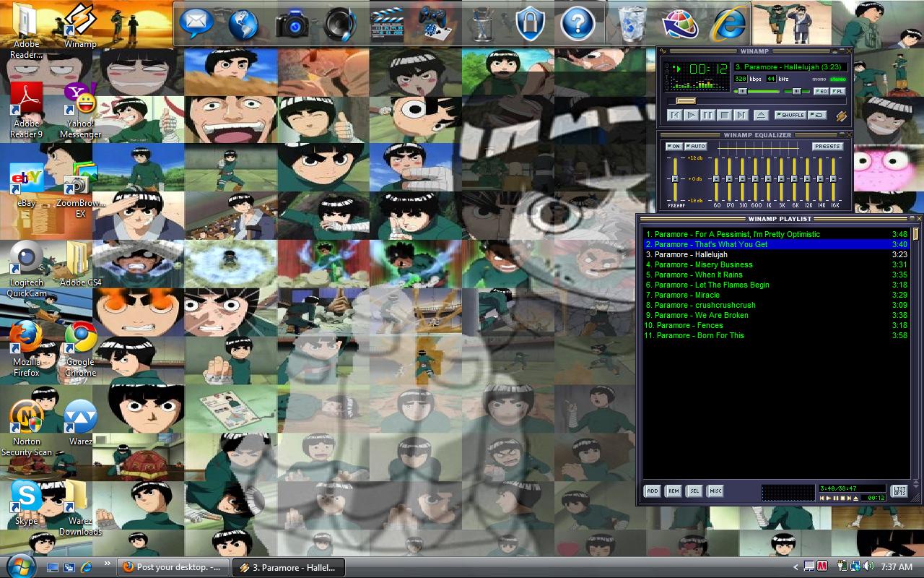Viewport: 924px width, 578px height.
Task: Skip to the next track in Winamp
Action: click(741, 115)
